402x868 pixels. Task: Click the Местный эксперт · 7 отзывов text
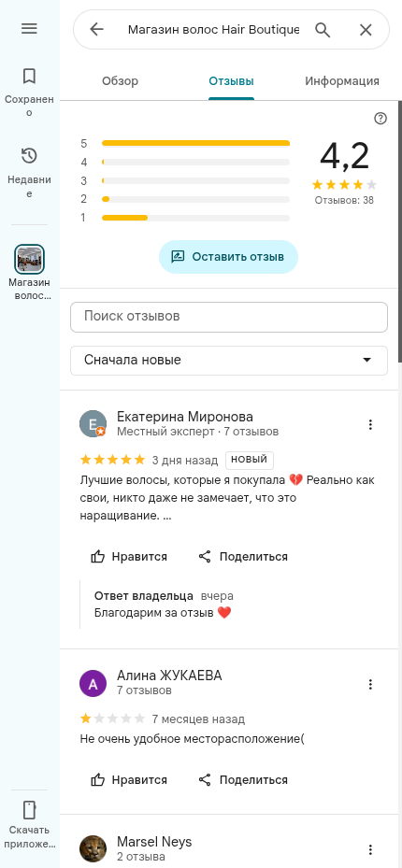[197, 432]
